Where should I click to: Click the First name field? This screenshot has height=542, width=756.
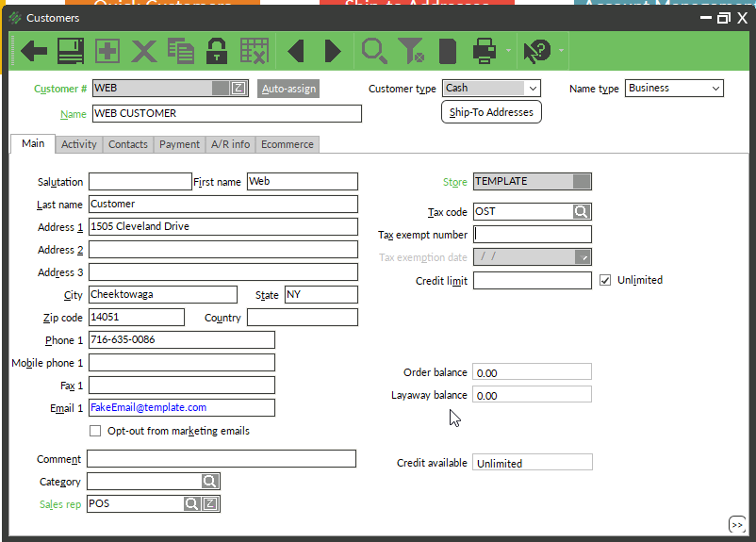click(303, 181)
